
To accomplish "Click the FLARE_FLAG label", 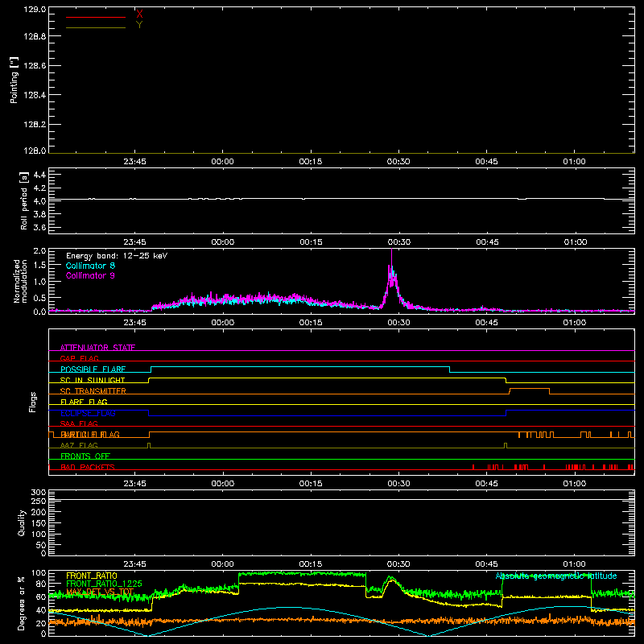I will point(84,402).
